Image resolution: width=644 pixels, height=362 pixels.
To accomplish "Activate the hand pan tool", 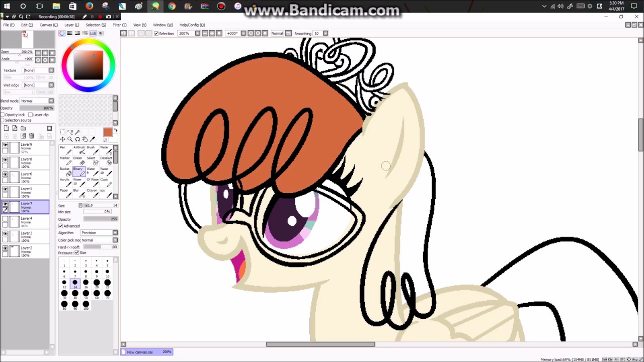I will coord(85,139).
